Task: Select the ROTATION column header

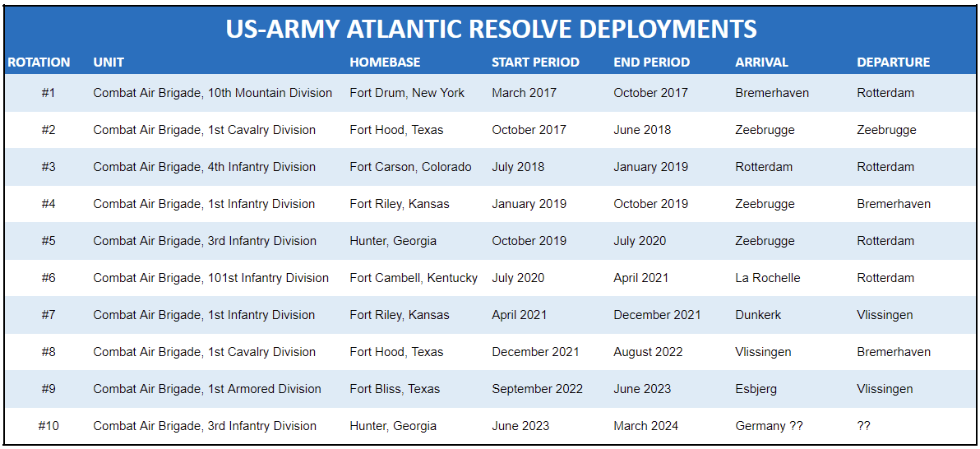Action: pos(39,62)
